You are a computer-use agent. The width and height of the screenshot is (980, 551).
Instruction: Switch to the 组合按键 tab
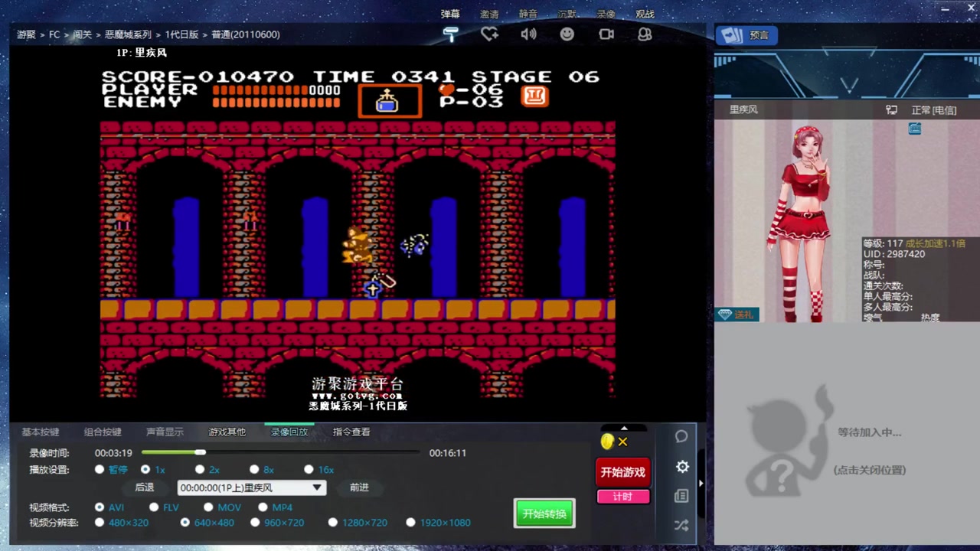tap(103, 432)
